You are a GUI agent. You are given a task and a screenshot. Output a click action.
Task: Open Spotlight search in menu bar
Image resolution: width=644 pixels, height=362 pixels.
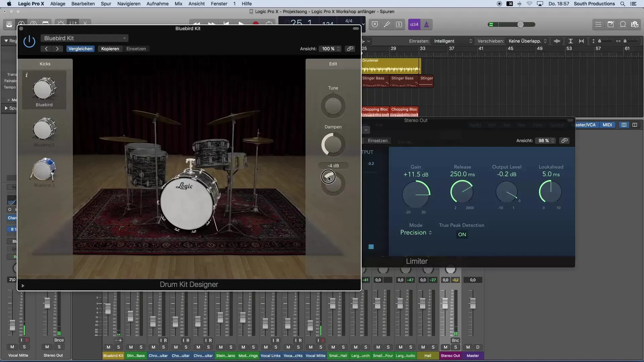(x=623, y=4)
